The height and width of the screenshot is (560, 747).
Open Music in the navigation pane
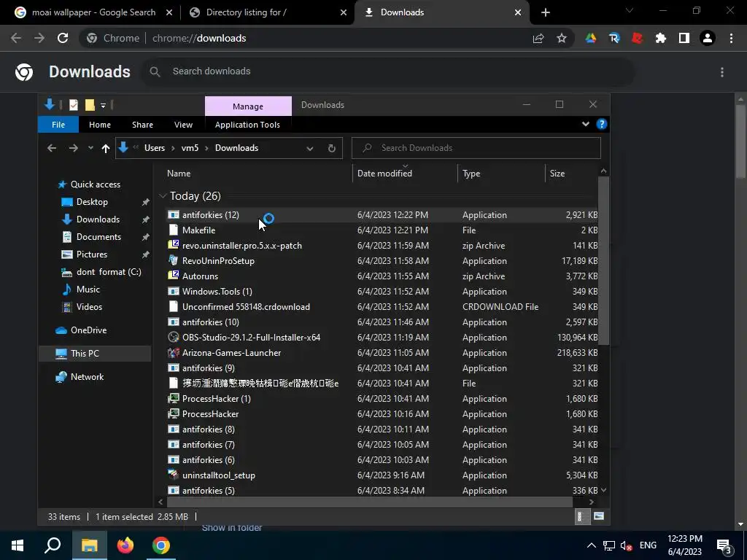(x=88, y=289)
